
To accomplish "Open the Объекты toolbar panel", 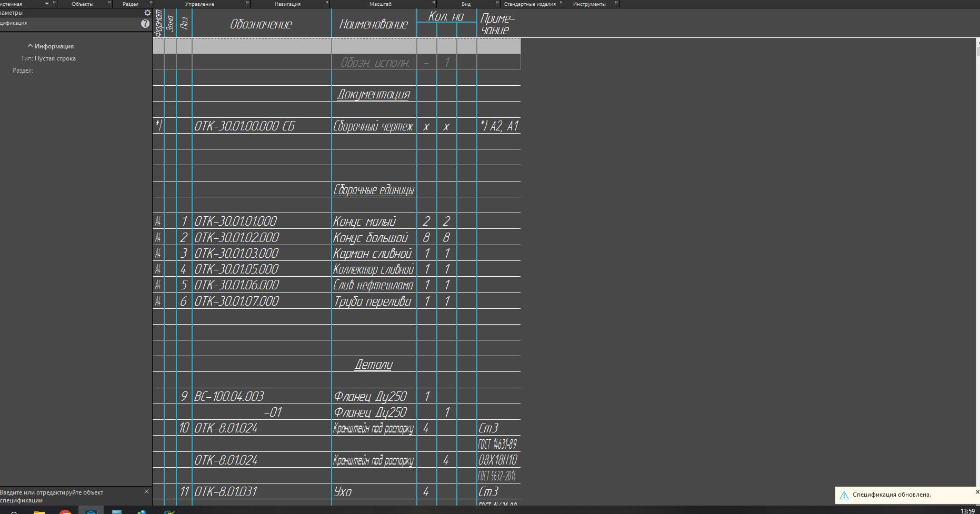I will click(82, 4).
